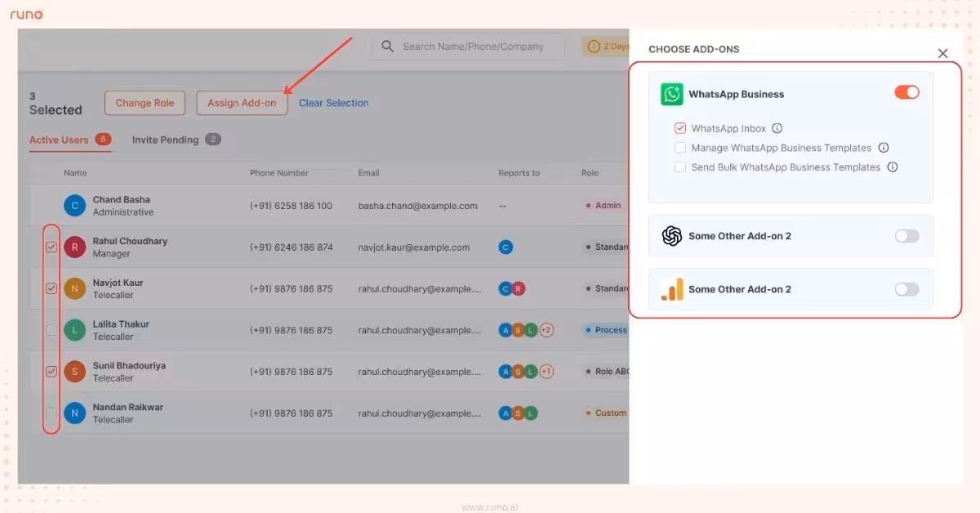This screenshot has height=513, width=980.
Task: Open the Active Users tab
Action: pyautogui.click(x=57, y=139)
